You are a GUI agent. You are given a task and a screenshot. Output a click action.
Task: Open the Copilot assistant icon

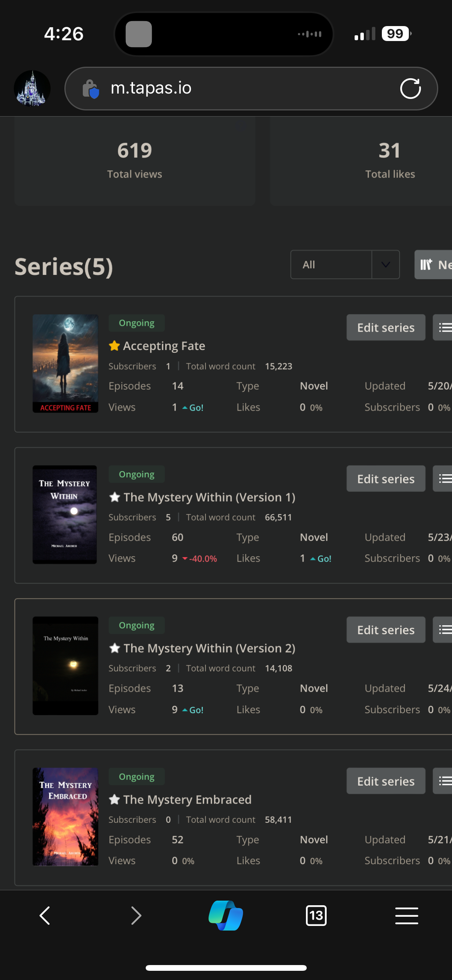[x=226, y=916]
